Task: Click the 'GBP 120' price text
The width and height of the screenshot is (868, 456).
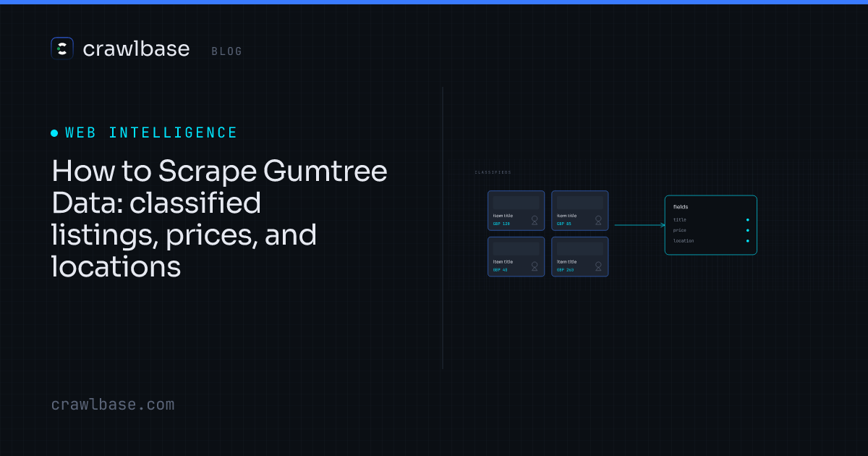Action: pos(501,224)
